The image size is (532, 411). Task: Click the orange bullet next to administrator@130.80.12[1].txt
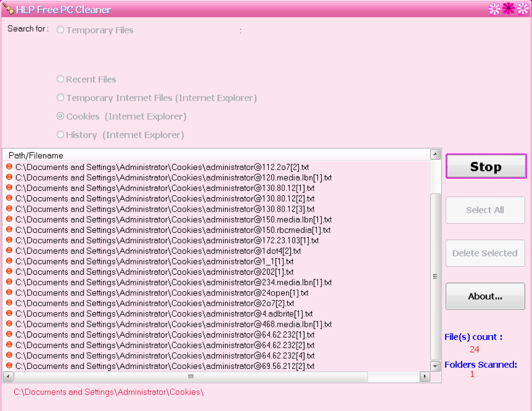tap(9, 187)
